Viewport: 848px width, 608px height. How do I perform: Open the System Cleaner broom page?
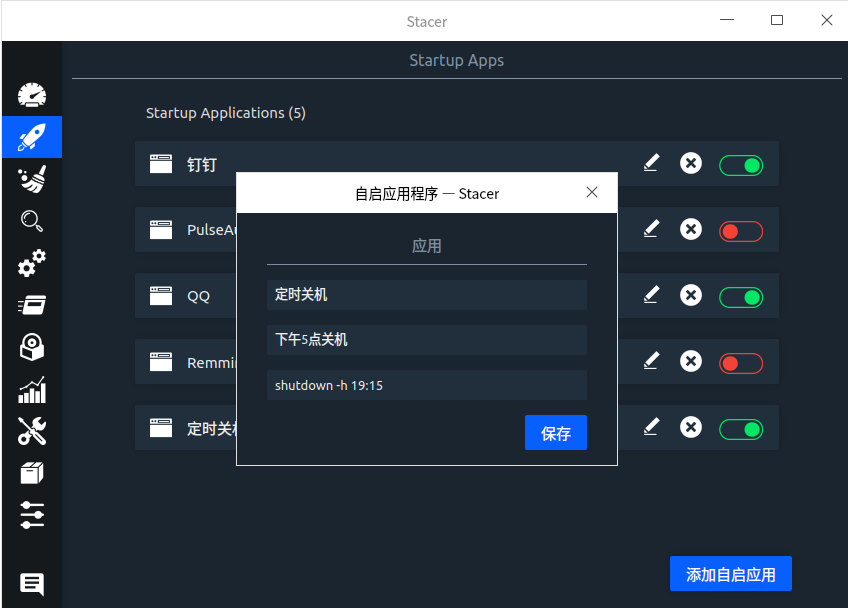tap(32, 179)
